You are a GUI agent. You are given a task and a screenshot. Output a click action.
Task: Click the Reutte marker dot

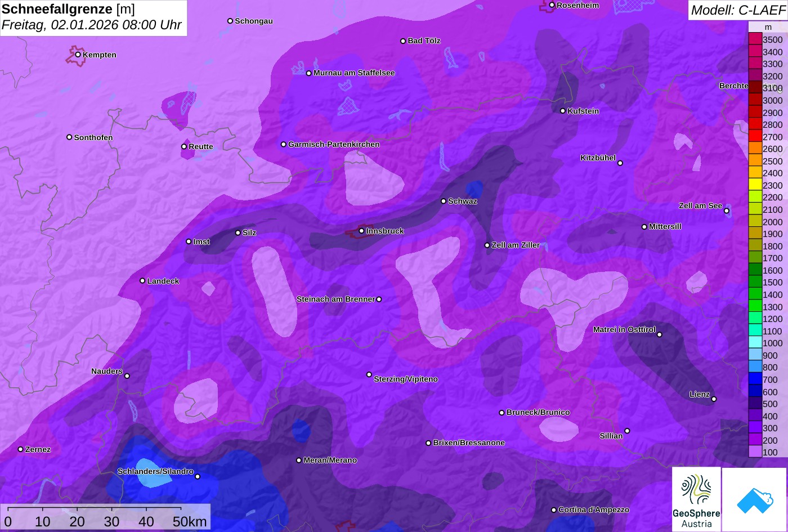tap(183, 146)
